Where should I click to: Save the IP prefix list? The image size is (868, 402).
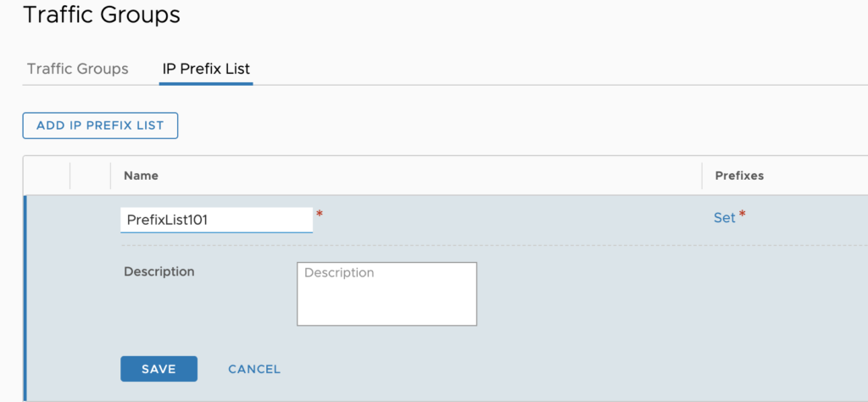(x=159, y=369)
